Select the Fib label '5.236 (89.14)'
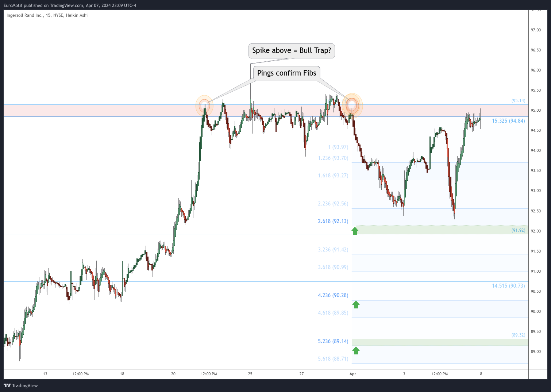This screenshot has width=551, height=392. pyautogui.click(x=333, y=341)
